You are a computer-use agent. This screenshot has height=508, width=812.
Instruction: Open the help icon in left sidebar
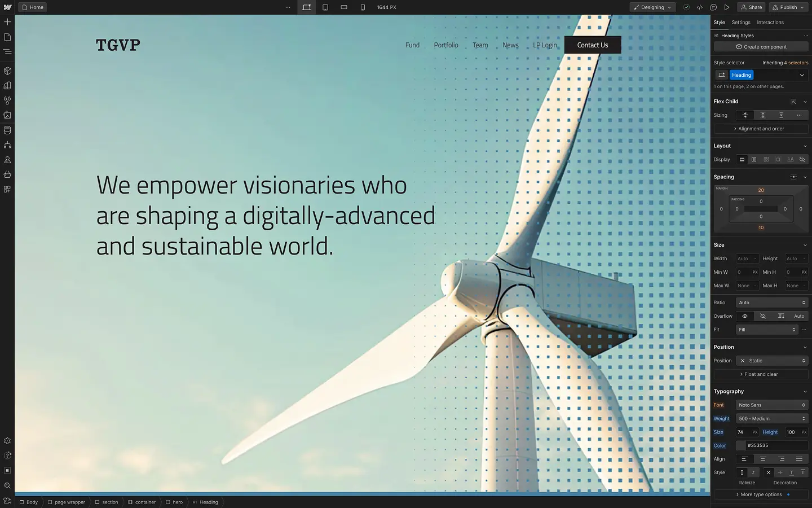(x=7, y=456)
